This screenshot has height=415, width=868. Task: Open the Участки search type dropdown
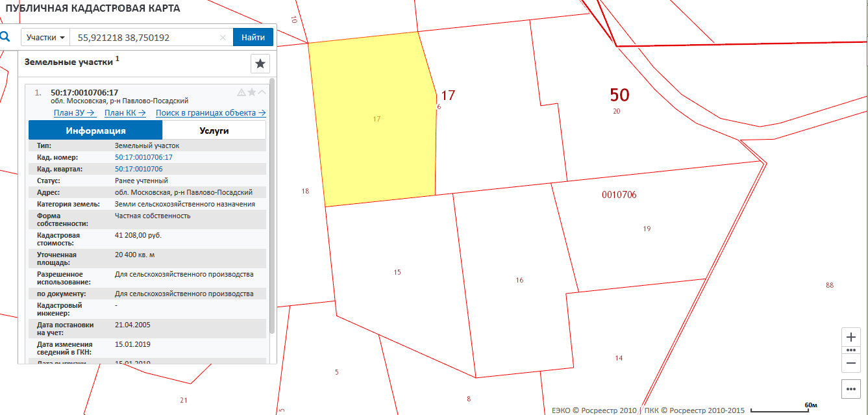coord(45,38)
